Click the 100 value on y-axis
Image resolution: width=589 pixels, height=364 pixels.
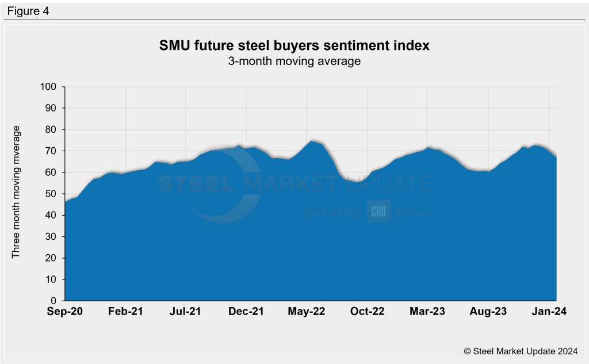click(49, 87)
